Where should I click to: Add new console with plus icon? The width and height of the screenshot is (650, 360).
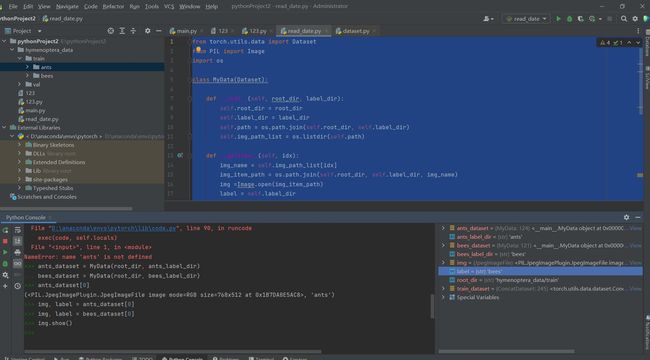click(5, 286)
